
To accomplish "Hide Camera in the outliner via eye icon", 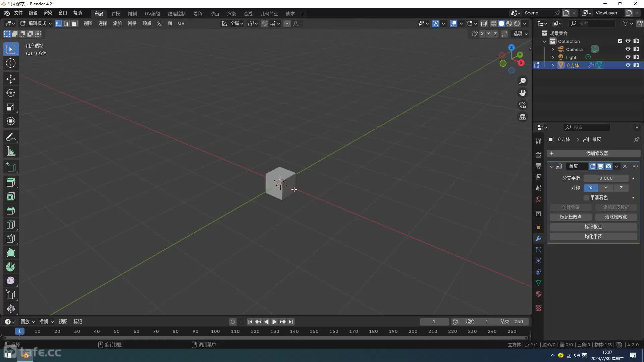I will [x=628, y=49].
